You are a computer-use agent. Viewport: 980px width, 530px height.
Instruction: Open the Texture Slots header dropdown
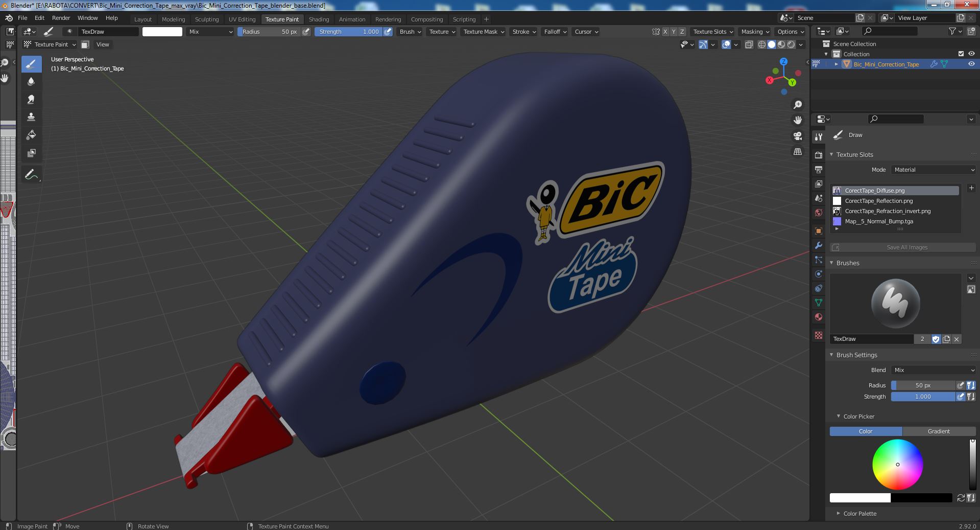[x=712, y=32]
